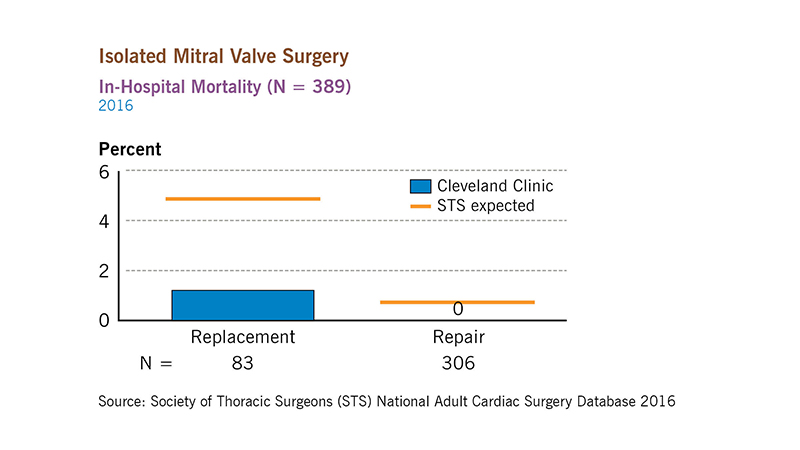Select the "Replacement" category label
The width and height of the screenshot is (800, 450).
(x=243, y=337)
